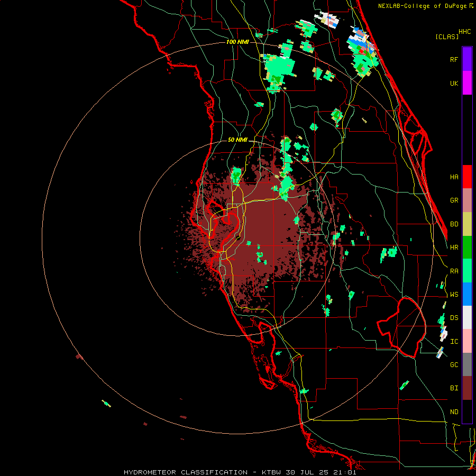The image size is (476, 476).
Task: Click the 'NEXLAB-College of DuPage' credit text
Action: coord(422,6)
